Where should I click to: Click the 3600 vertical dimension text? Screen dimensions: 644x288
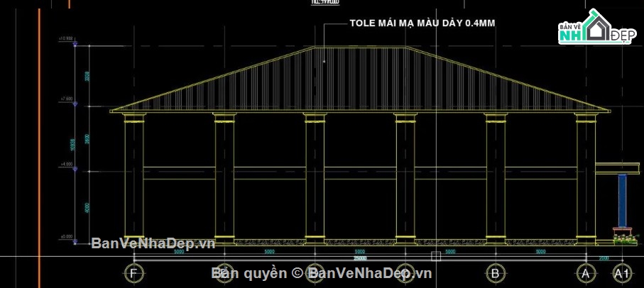[87, 138]
